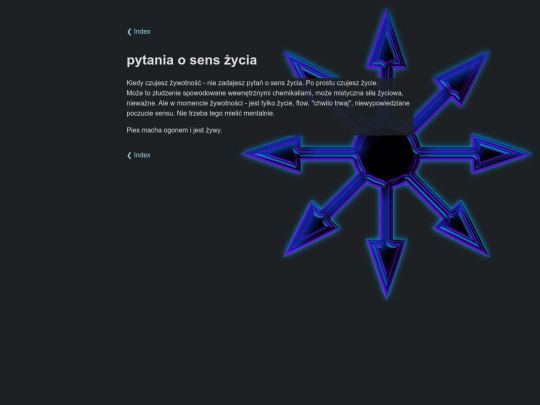Select heading "pytania o sens życia"

point(191,60)
